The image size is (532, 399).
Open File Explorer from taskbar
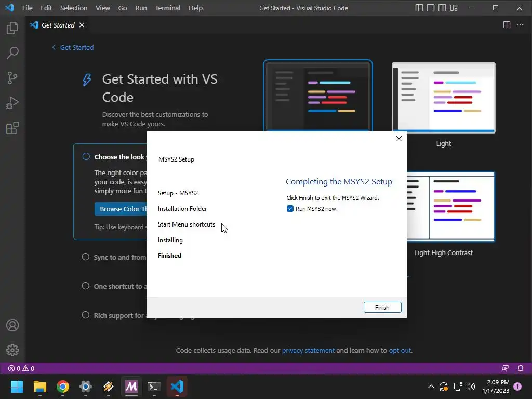click(x=39, y=387)
